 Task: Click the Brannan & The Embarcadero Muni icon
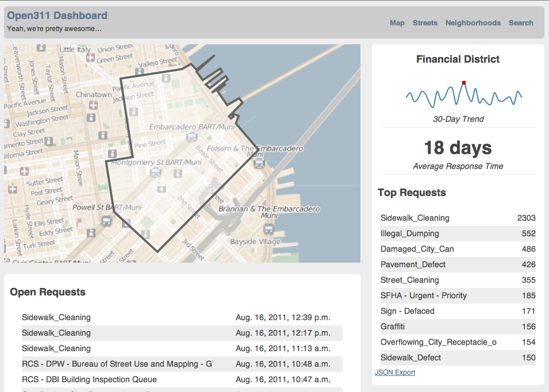tap(268, 229)
